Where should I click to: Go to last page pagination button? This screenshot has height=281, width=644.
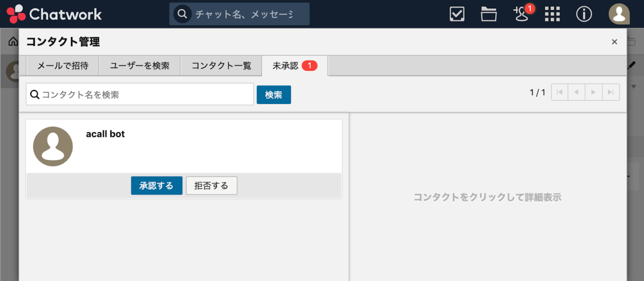[611, 92]
